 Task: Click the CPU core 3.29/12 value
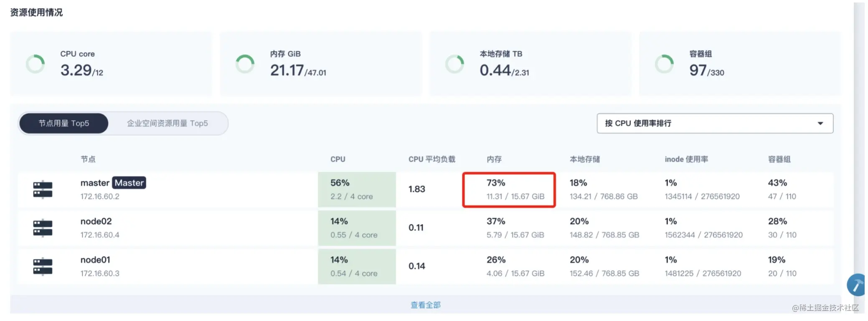81,70
